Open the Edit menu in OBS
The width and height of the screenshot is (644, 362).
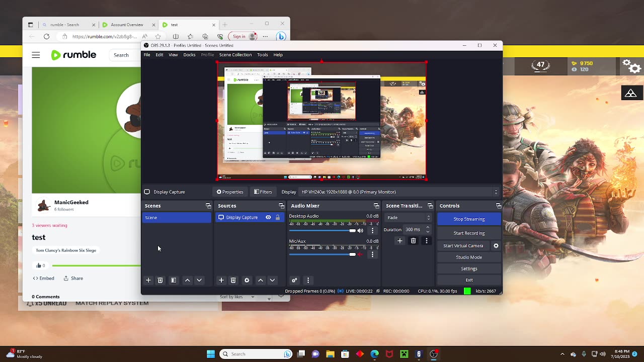coord(159,55)
